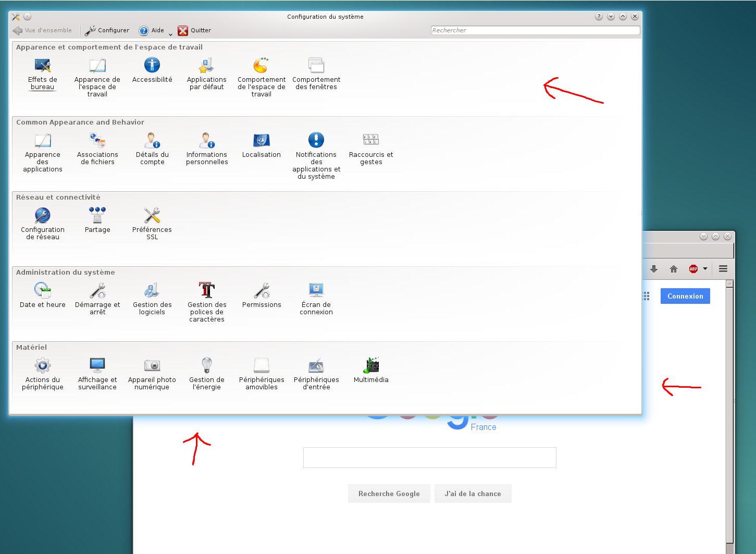Image resolution: width=756 pixels, height=554 pixels.
Task: Open Gestion des polices de caractères
Action: coord(207,291)
